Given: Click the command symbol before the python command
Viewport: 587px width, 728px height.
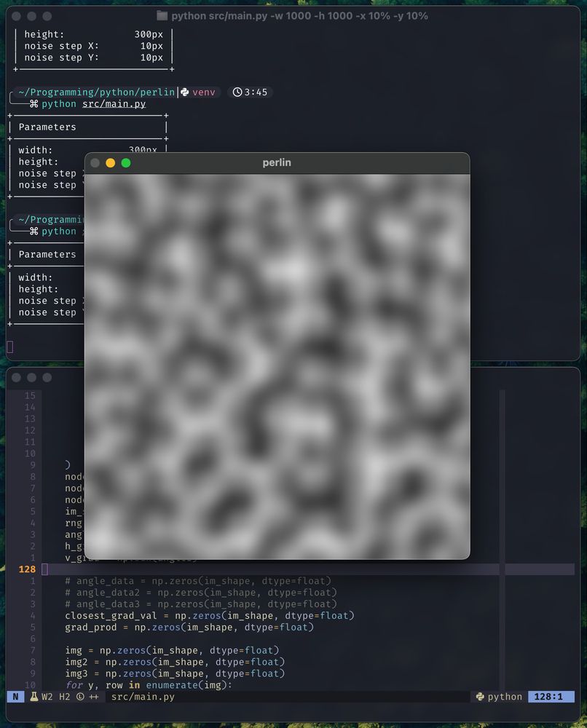Looking at the screenshot, I should pyautogui.click(x=34, y=103).
